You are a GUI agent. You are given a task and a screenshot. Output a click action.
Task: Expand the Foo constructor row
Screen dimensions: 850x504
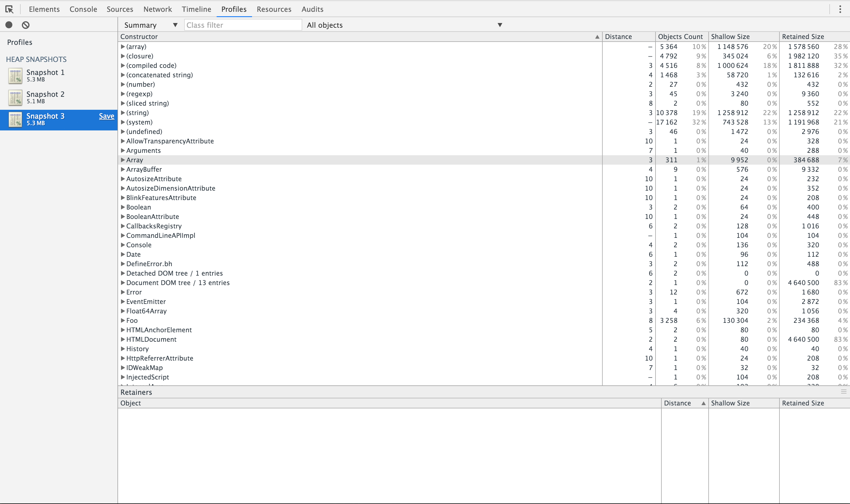(x=123, y=320)
